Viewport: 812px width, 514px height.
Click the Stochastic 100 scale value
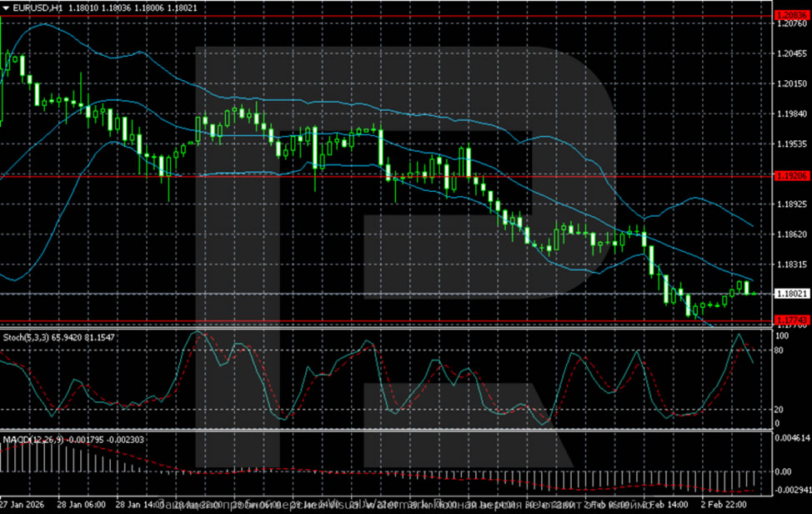click(782, 335)
